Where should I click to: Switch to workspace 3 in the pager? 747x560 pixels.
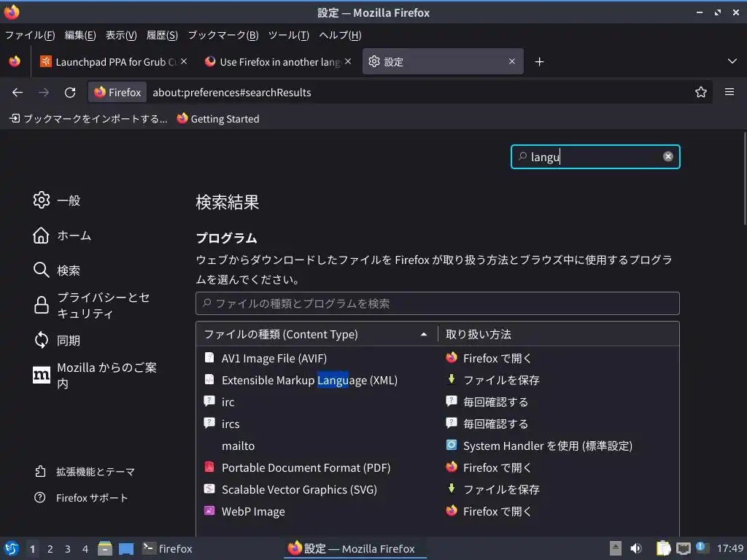click(68, 549)
